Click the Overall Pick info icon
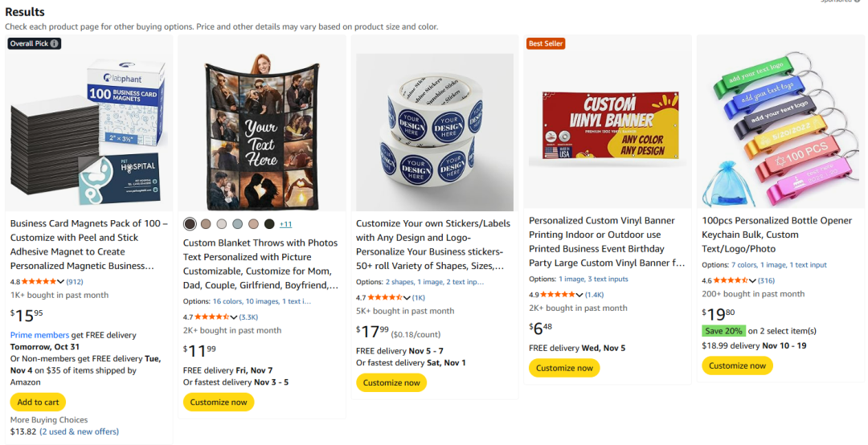The image size is (868, 445). 55,43
